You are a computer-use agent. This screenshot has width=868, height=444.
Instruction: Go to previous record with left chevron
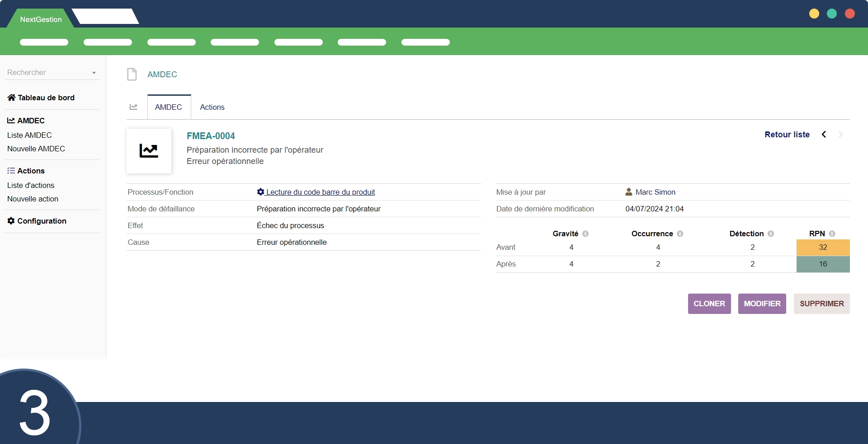[x=824, y=135]
